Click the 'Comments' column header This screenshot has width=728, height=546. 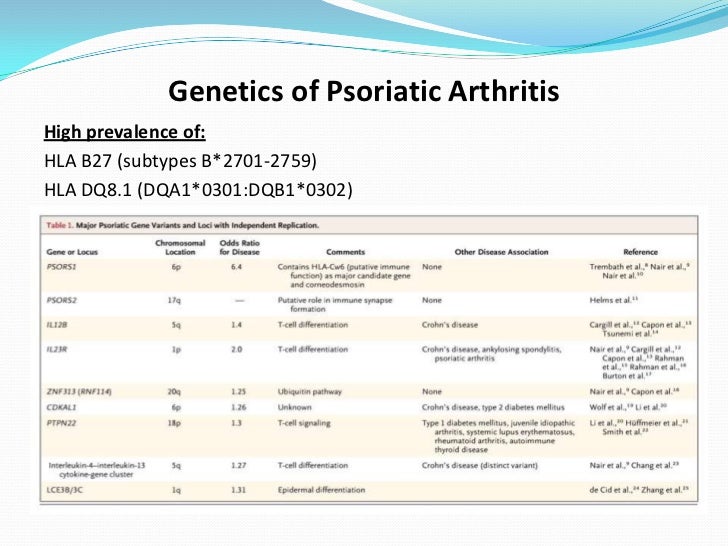(345, 252)
